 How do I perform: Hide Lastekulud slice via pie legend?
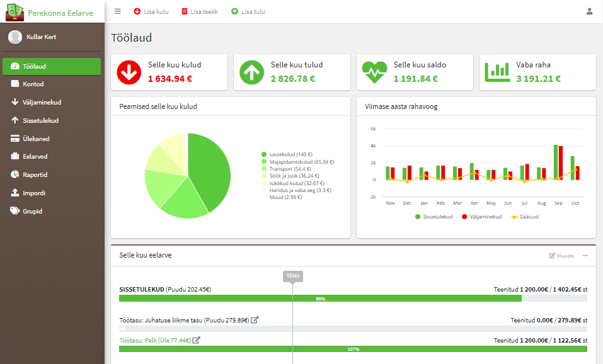[287, 154]
